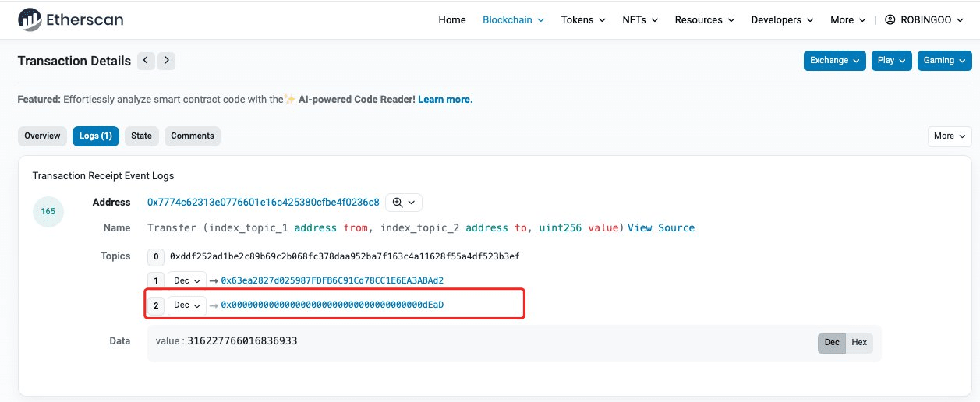Switch data value to Dec format
This screenshot has height=402, width=980.
832,343
